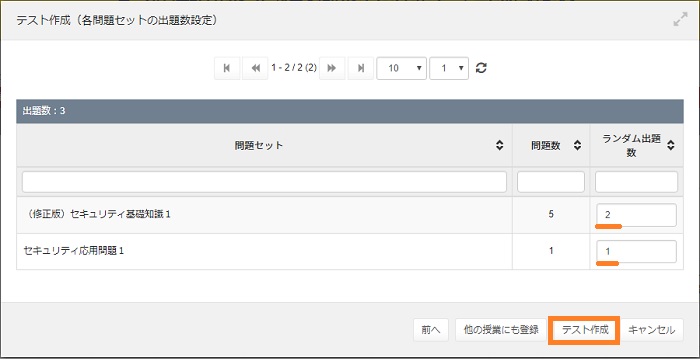Click the 問題セット filter input field
The width and height of the screenshot is (700, 361).
(x=264, y=182)
